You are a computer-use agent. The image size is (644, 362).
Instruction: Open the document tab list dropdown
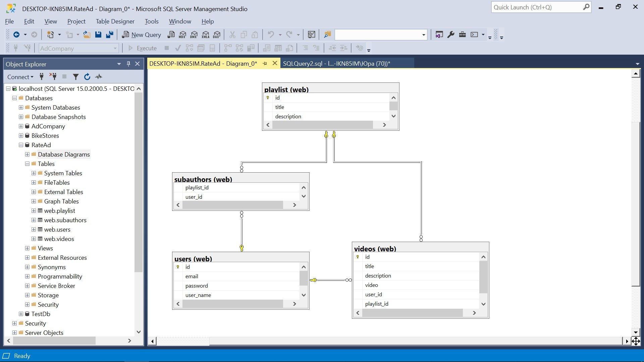tap(637, 64)
